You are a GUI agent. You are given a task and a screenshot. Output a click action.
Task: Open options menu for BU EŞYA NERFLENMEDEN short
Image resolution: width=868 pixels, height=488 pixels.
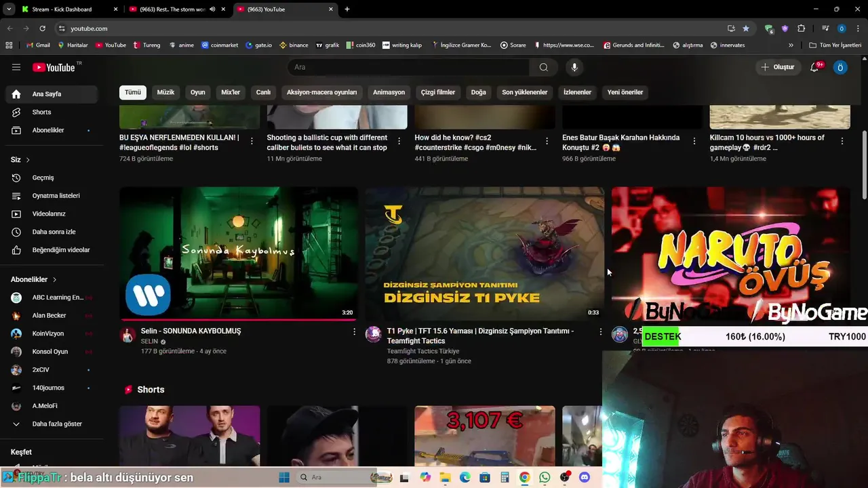click(252, 141)
